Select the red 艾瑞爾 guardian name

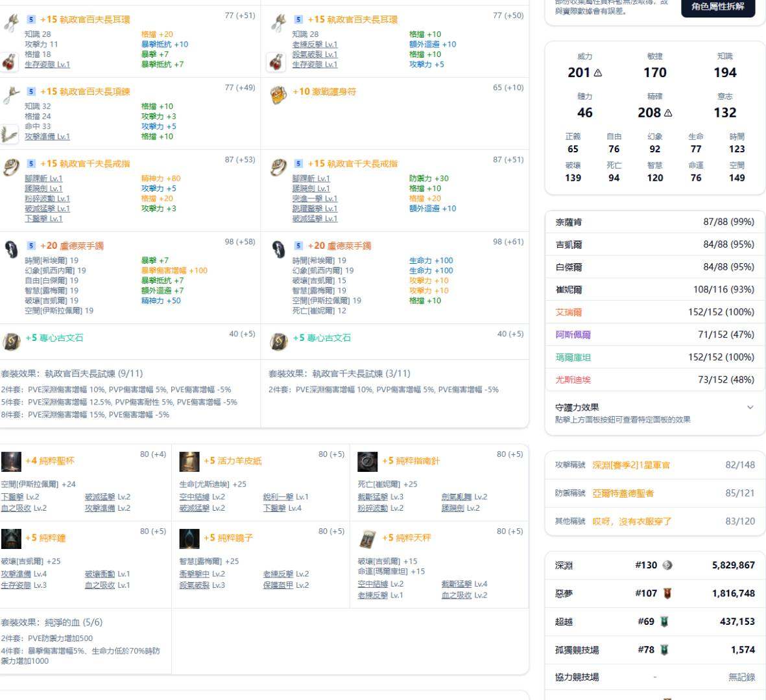point(569,312)
